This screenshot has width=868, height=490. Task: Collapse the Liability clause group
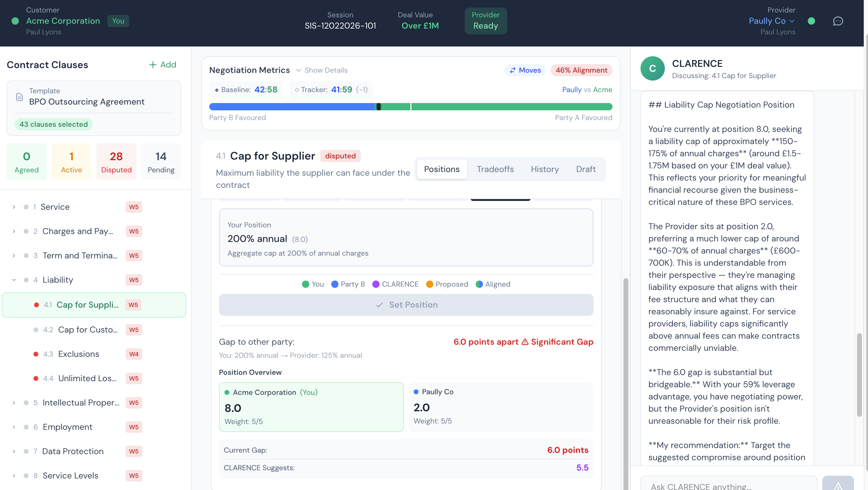pos(14,280)
